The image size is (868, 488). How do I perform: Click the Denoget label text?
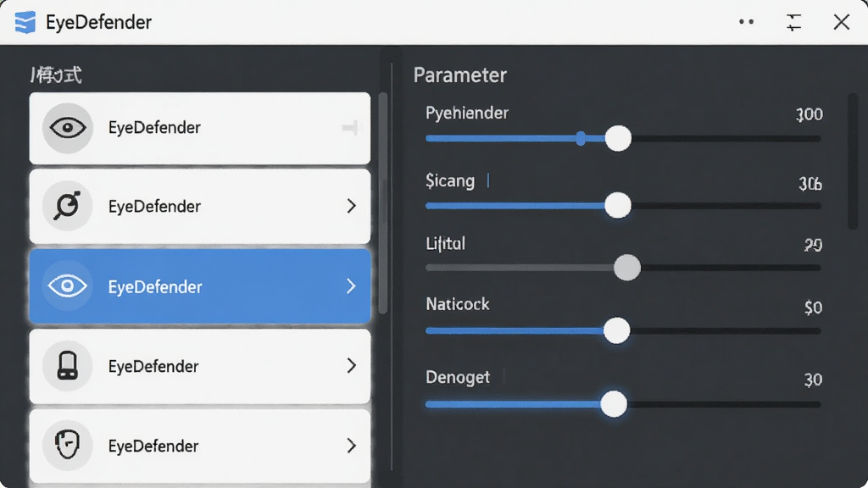coord(458,377)
